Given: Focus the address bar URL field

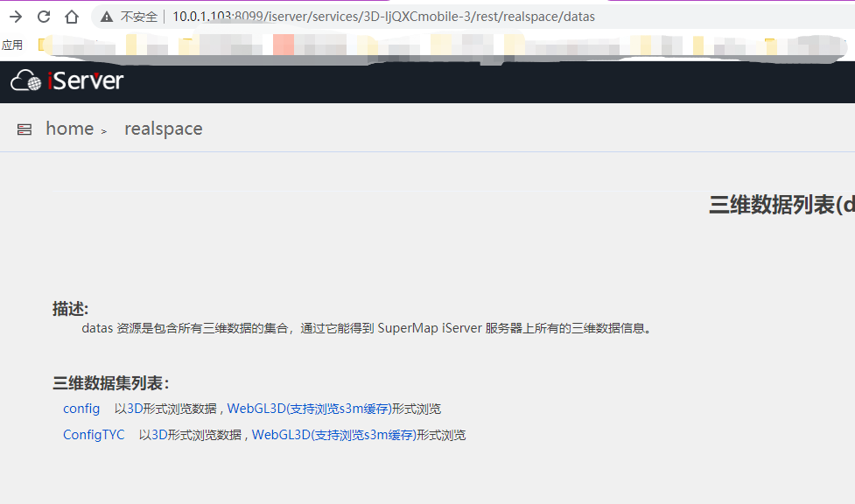Looking at the screenshot, I should 383,17.
